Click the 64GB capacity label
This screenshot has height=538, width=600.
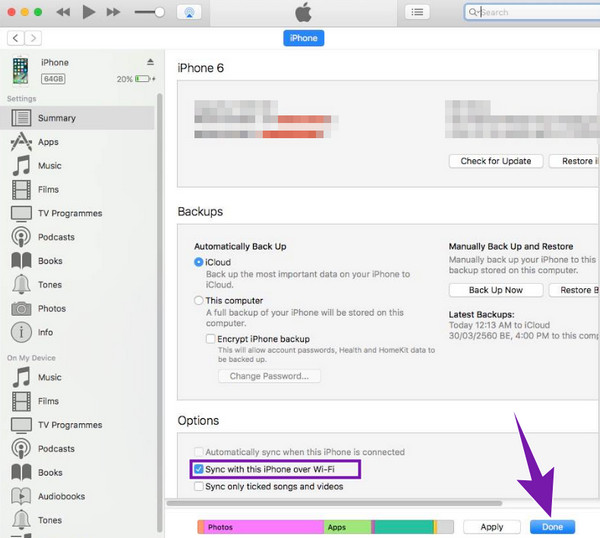point(53,79)
